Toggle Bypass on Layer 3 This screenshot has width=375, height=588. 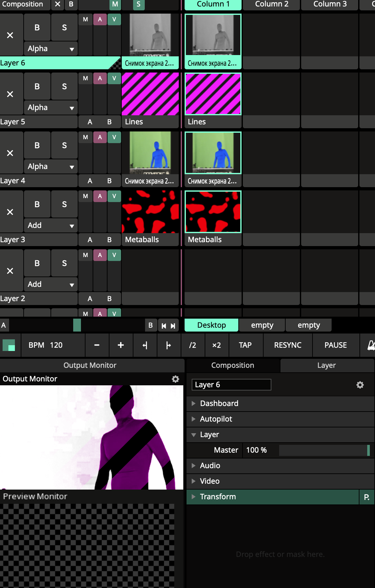point(37,204)
